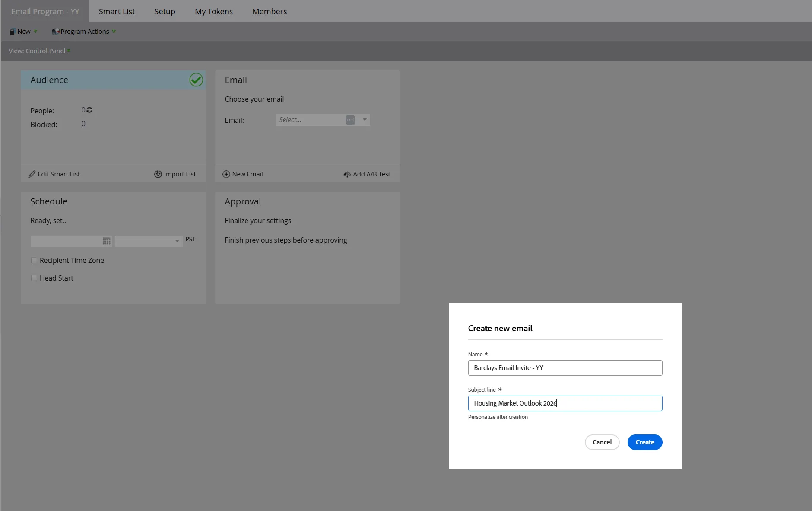Open the Email select dropdown arrow
The image size is (812, 511).
365,120
